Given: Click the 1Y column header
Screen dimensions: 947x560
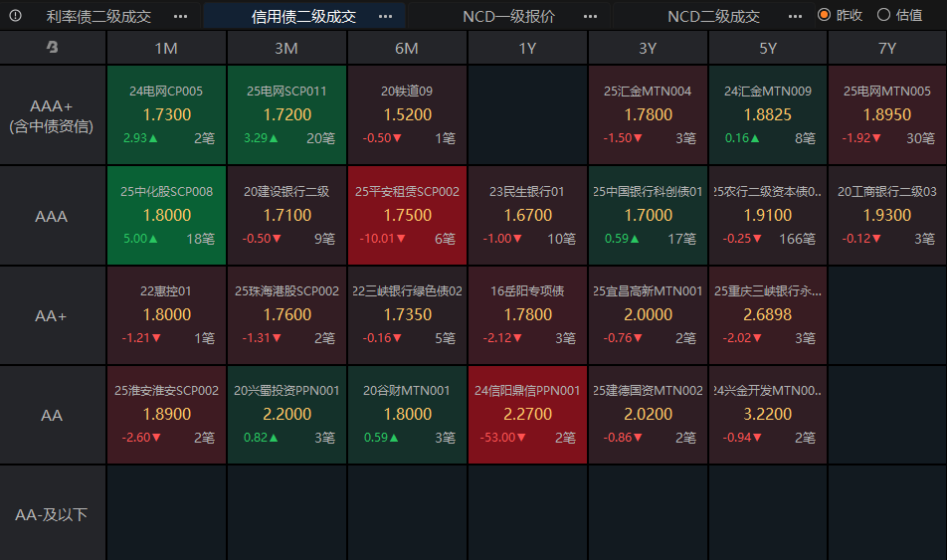Looking at the screenshot, I should 527,48.
